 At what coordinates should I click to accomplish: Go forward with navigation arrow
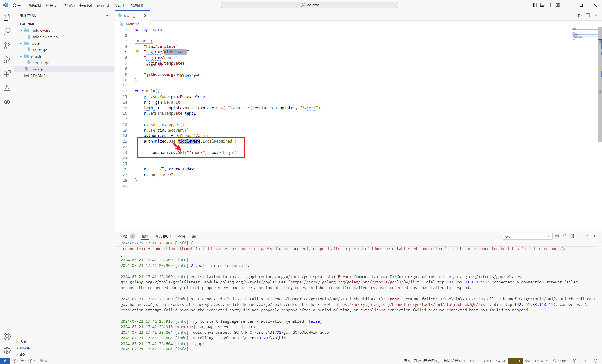click(215, 5)
